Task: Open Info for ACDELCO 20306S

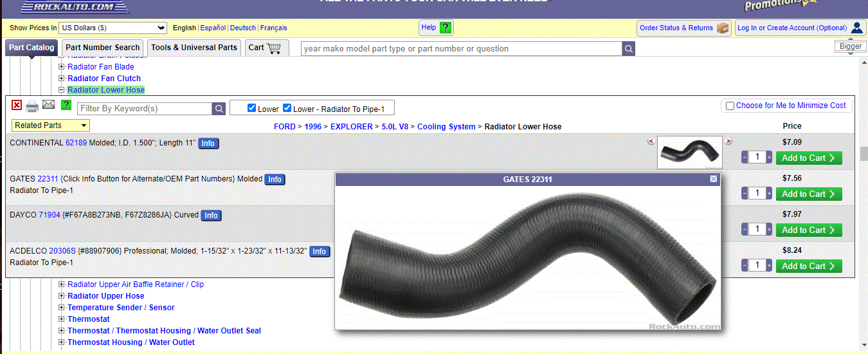Action: tap(320, 252)
